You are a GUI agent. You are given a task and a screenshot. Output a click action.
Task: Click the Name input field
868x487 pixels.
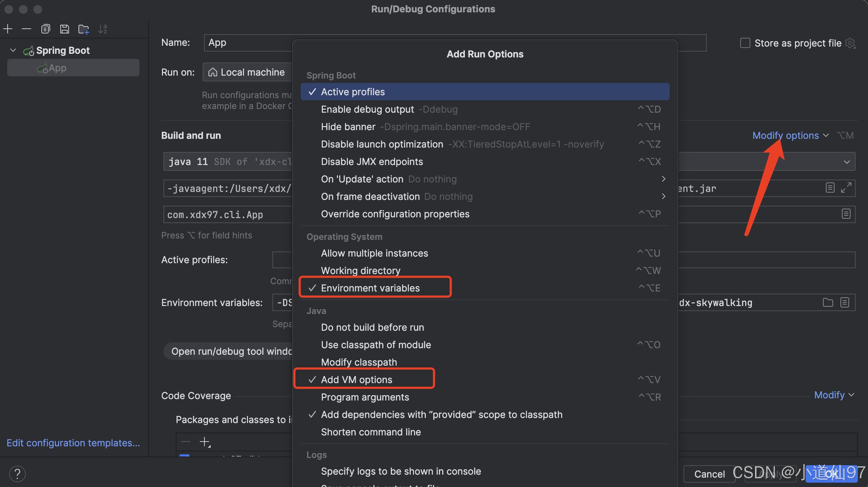tap(248, 43)
